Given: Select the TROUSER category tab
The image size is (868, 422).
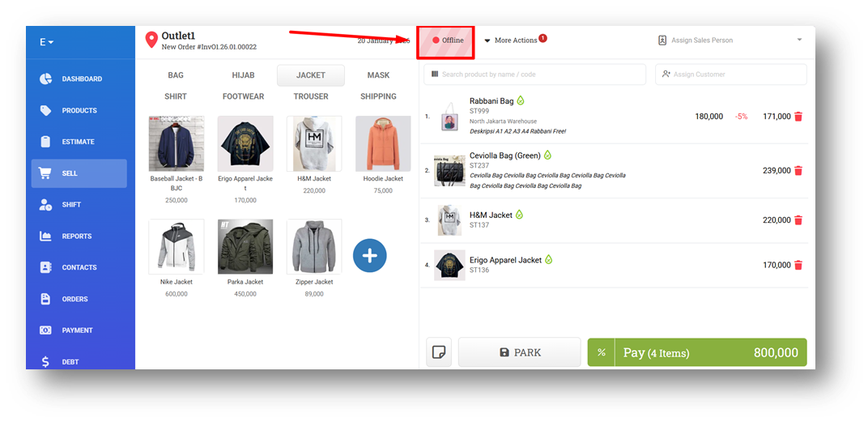Looking at the screenshot, I should click(x=311, y=96).
